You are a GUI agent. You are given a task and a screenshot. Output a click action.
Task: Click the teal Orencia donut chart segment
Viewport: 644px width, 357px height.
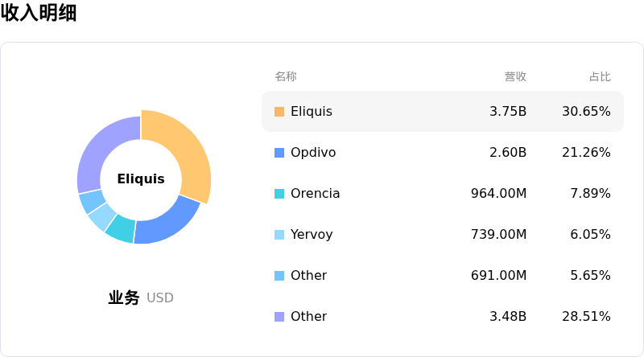pos(122,228)
